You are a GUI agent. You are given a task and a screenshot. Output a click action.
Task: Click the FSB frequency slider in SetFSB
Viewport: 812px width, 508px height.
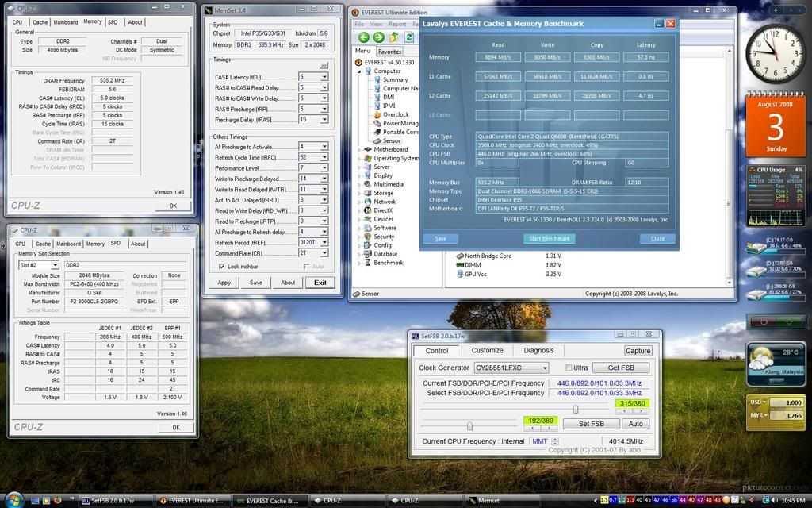(576, 410)
